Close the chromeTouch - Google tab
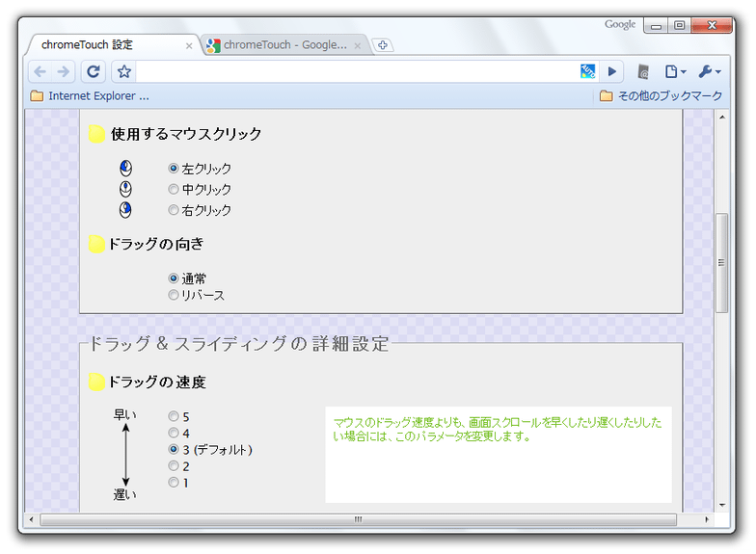The width and height of the screenshot is (756, 554). 357,46
